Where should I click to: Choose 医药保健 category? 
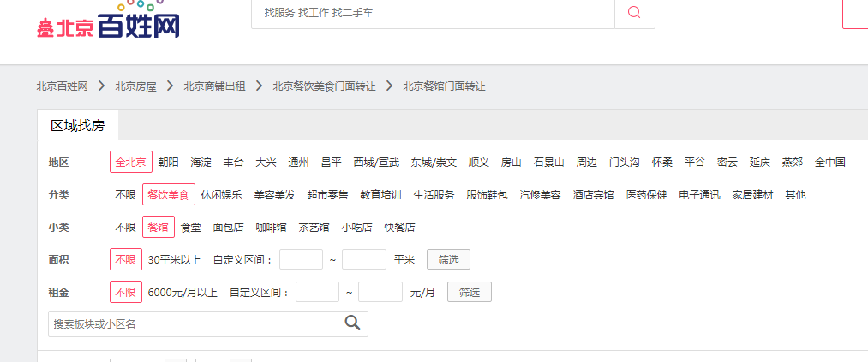coord(647,194)
